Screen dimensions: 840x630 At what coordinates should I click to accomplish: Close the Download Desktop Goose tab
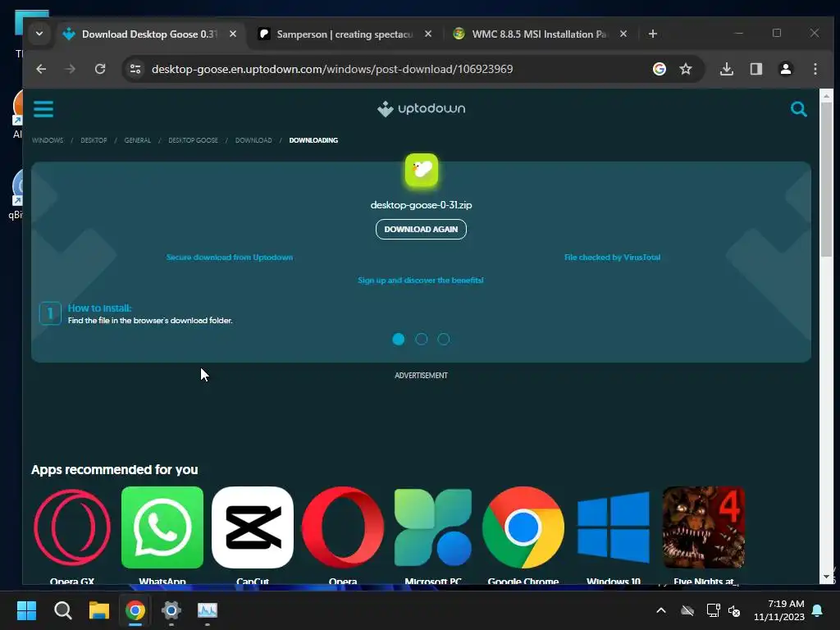tap(233, 34)
